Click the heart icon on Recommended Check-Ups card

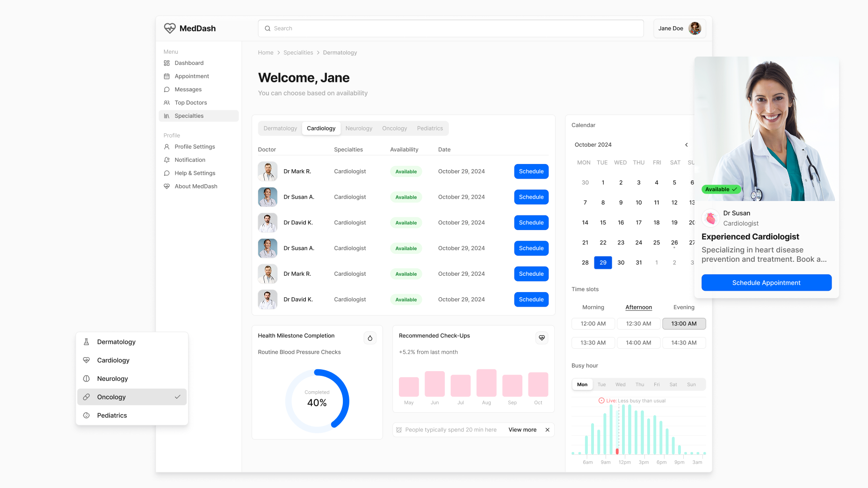pyautogui.click(x=542, y=337)
